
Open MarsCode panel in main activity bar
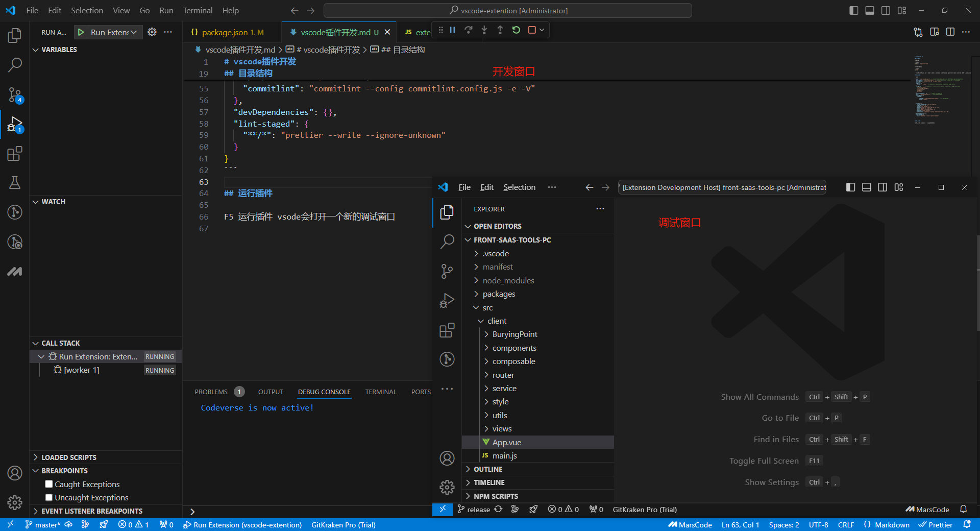[15, 271]
